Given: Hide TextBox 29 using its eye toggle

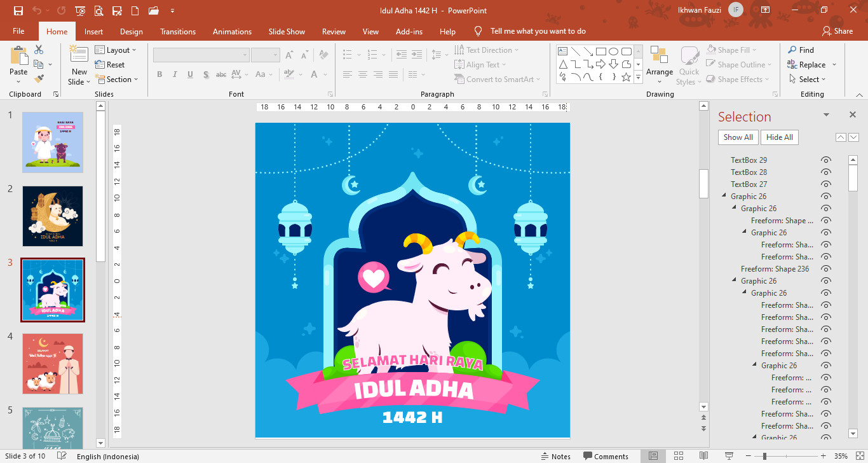Looking at the screenshot, I should click(x=825, y=160).
